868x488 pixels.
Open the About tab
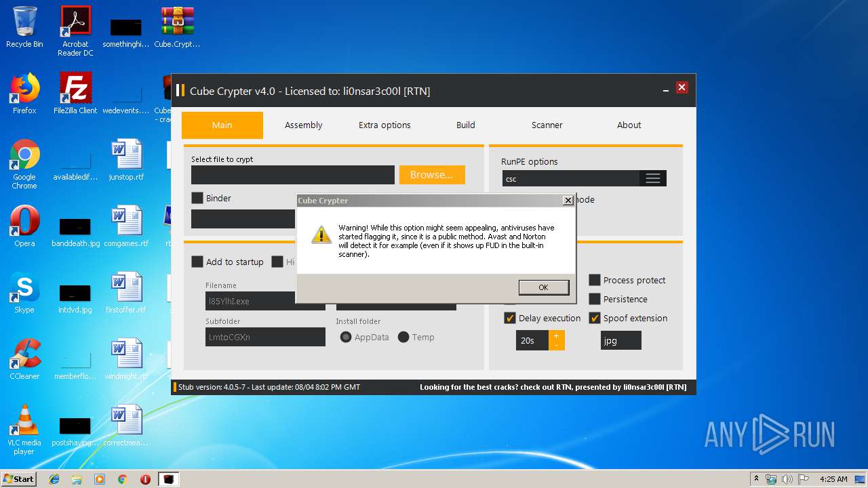(629, 125)
